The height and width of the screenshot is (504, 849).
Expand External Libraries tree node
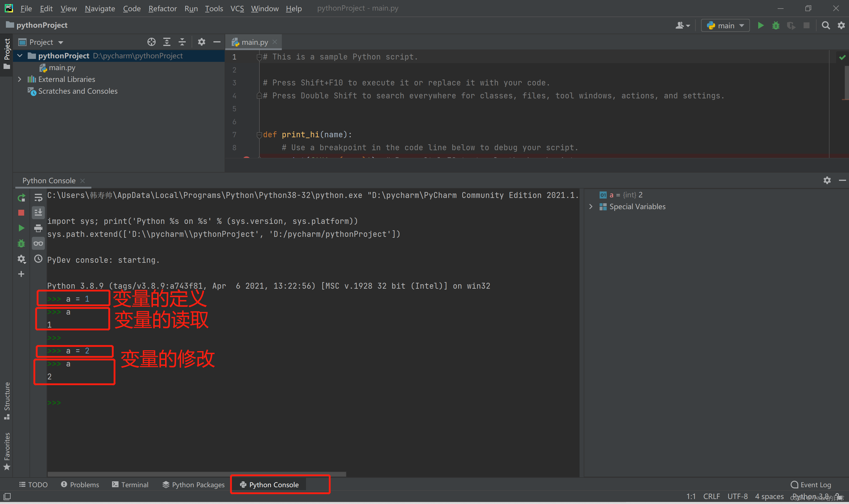pos(20,79)
